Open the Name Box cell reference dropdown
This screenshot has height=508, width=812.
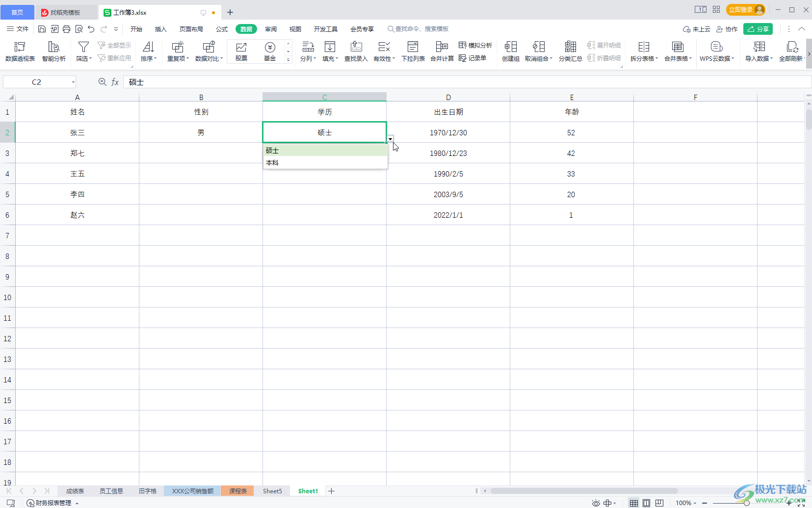(73, 82)
